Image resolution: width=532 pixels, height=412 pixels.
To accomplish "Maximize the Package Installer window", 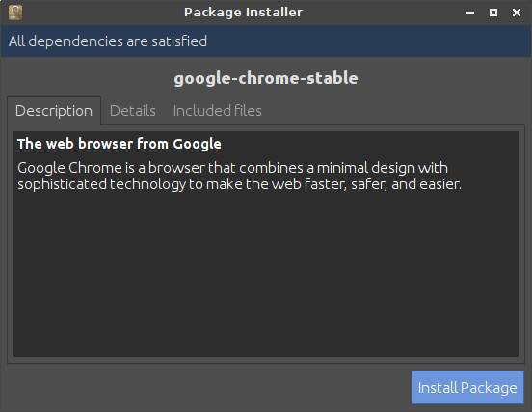I will pos(493,13).
